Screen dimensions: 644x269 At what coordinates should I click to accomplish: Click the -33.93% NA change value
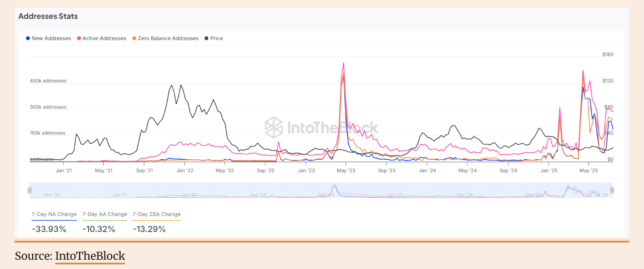(x=49, y=229)
